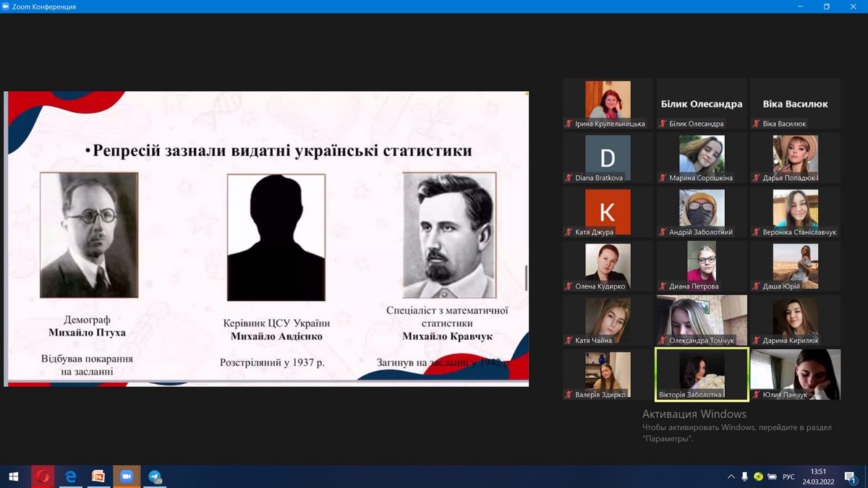Click Михайло Птуха's portrait on the slide
Screen dimensions: 868x488
(89, 235)
